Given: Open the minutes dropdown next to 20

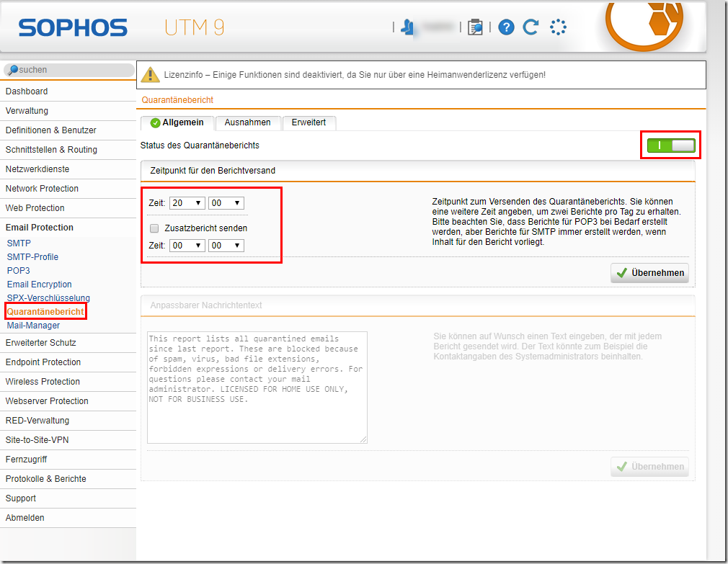Looking at the screenshot, I should click(x=226, y=203).
